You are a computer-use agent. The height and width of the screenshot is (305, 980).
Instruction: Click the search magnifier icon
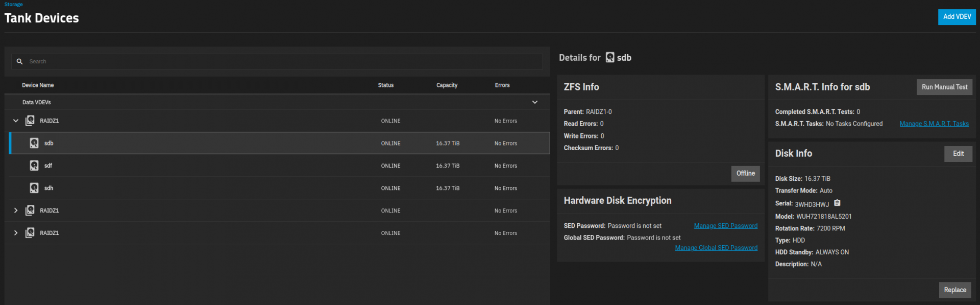[x=19, y=61]
